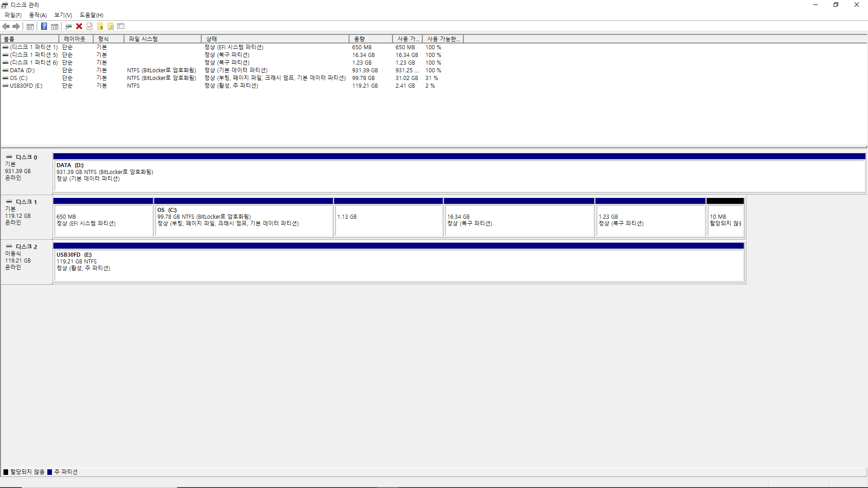Open the 동작(A) menu
This screenshot has width=868, height=488.
(x=38, y=15)
